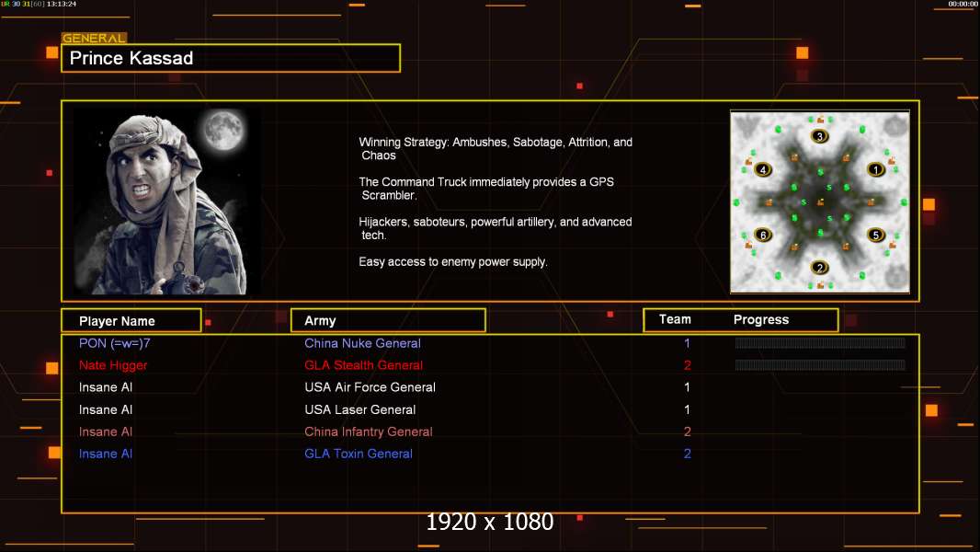Click USA Air Force General army entry

(x=370, y=387)
